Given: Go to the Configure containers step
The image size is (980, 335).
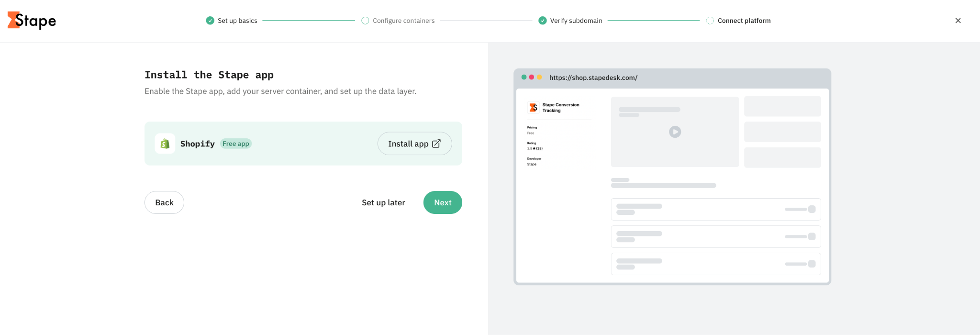Looking at the screenshot, I should [x=398, y=21].
